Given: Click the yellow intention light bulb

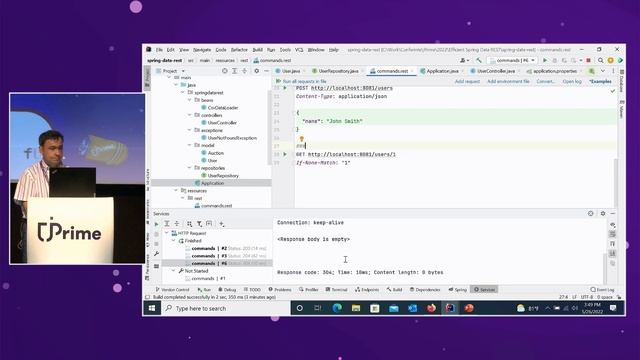Looking at the screenshot, I should [x=302, y=139].
